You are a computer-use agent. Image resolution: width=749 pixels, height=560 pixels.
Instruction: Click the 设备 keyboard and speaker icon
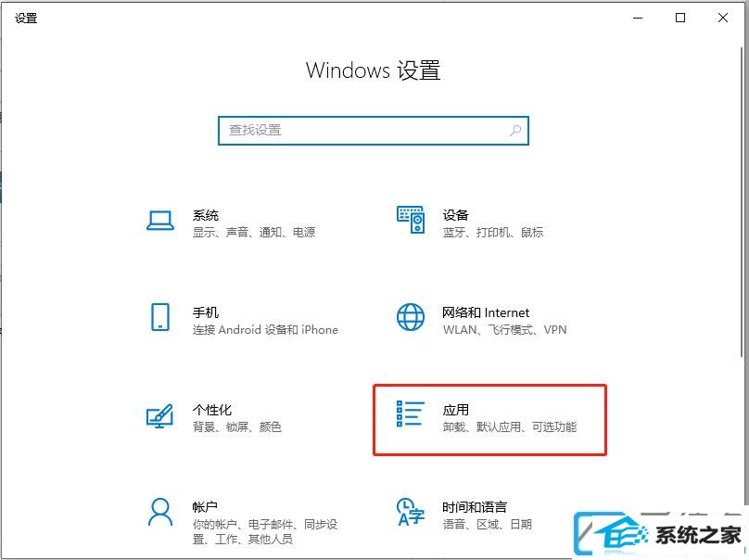411,220
